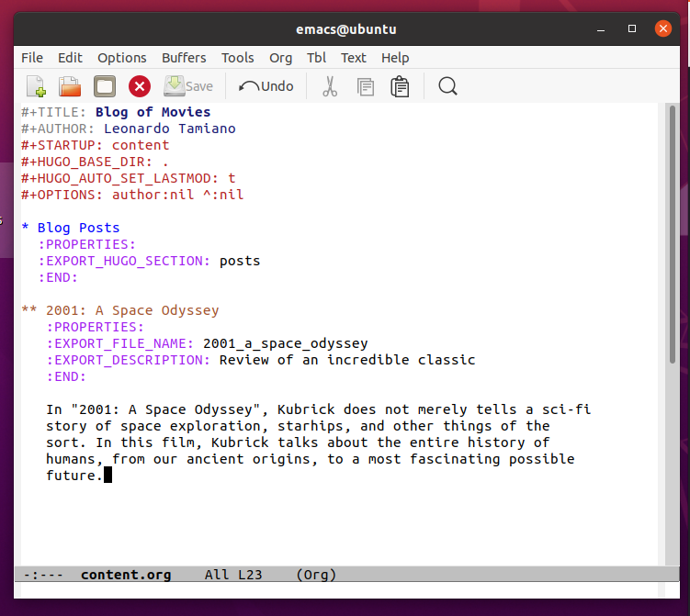This screenshot has width=690, height=616.
Task: Copy the selection with the copy icon
Action: 366,86
